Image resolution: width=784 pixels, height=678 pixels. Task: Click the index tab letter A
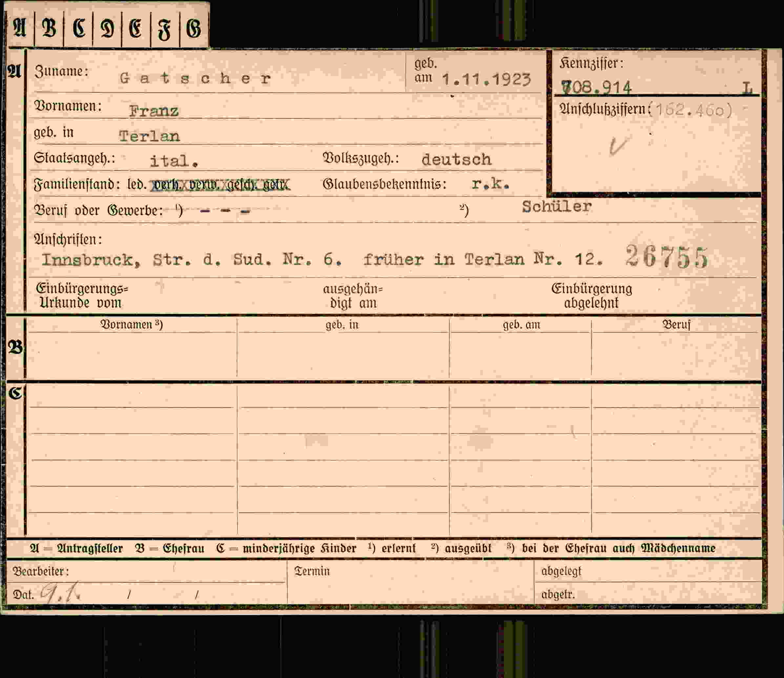pos(20,28)
